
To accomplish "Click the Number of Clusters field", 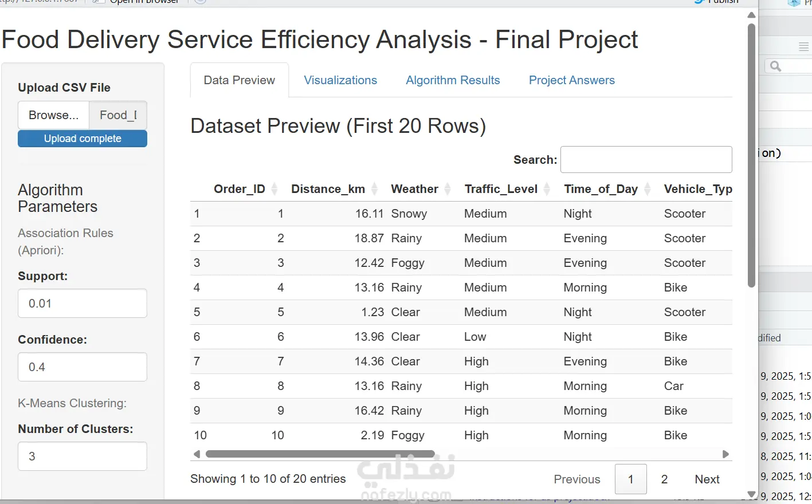I will (x=83, y=456).
